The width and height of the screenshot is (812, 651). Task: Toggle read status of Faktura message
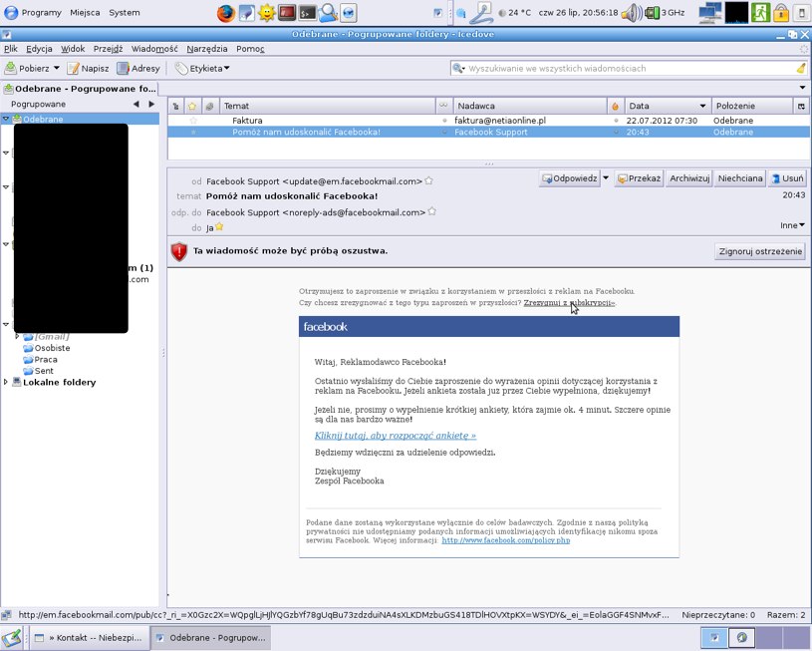click(x=444, y=121)
